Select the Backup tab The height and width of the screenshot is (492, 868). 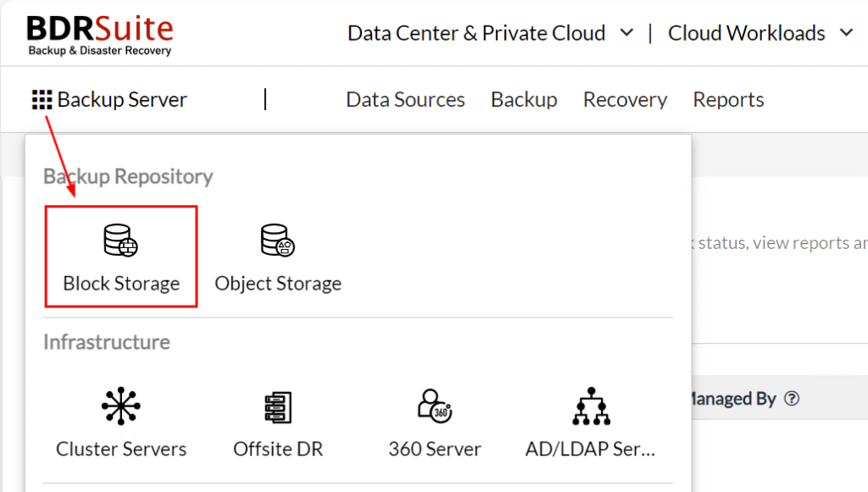click(x=524, y=99)
